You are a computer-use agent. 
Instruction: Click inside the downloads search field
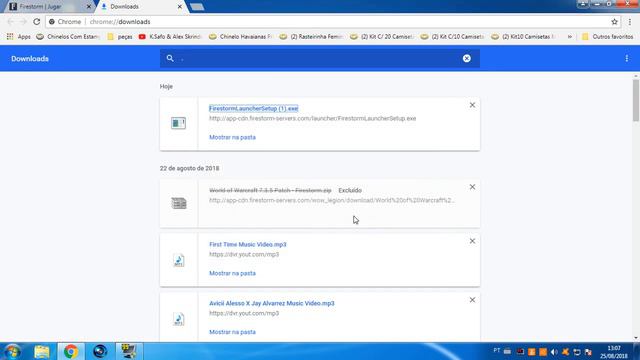click(320, 58)
